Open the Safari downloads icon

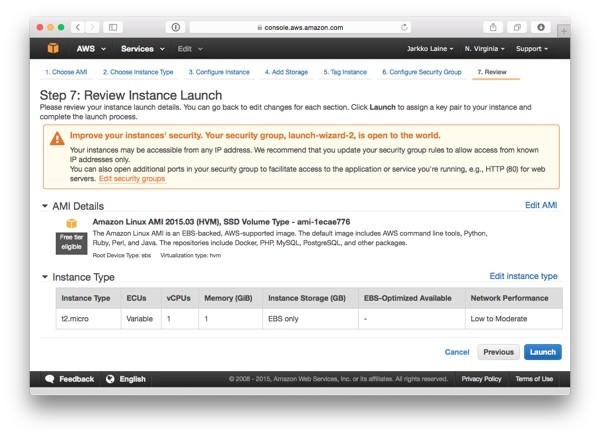point(541,27)
